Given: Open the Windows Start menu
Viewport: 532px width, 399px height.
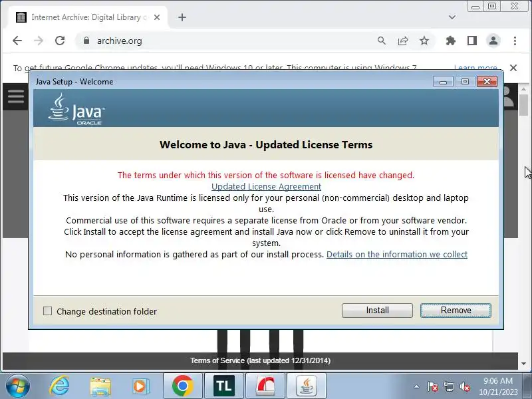Looking at the screenshot, I should coord(18,386).
